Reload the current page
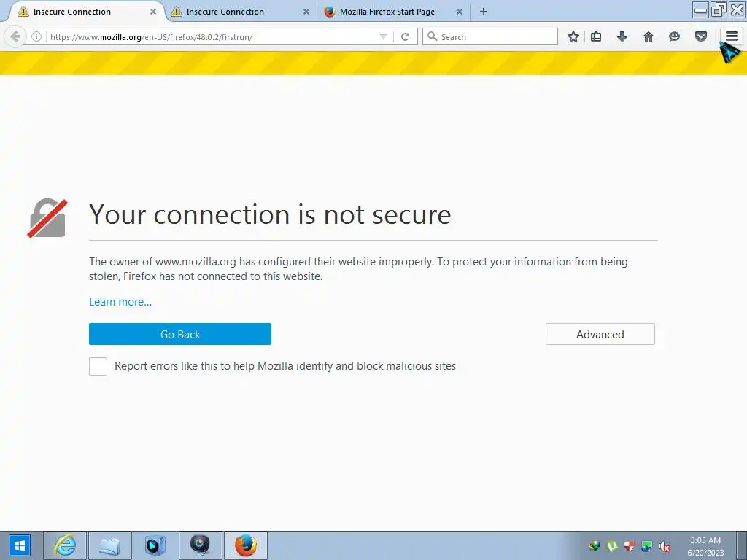Image resolution: width=747 pixels, height=560 pixels. (x=405, y=36)
